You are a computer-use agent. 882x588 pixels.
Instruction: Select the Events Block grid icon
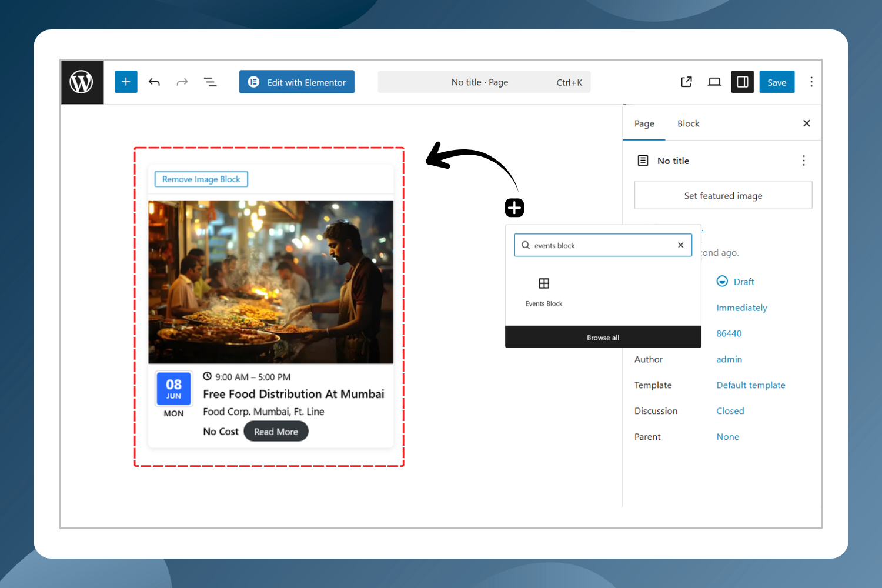(x=544, y=283)
